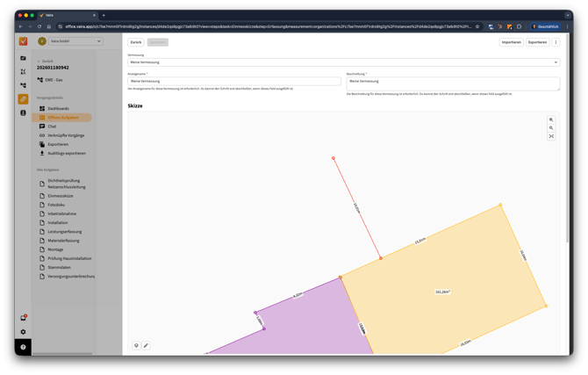
Task: Open the notifications icon in the sidebar
Action: pyautogui.click(x=24, y=318)
